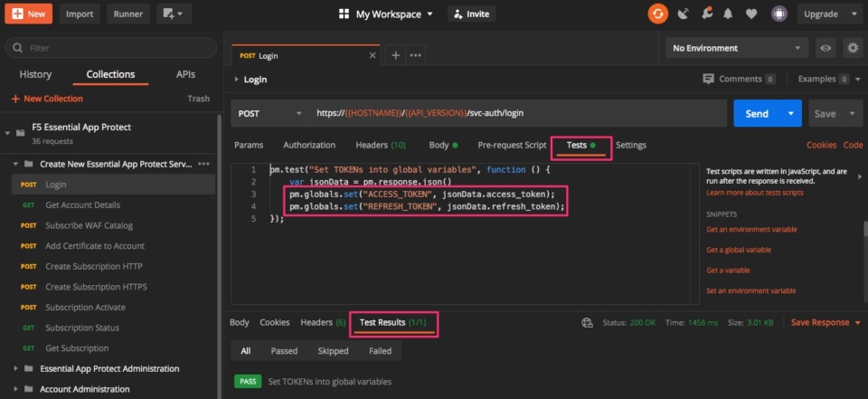Close the POST Login tab

[373, 55]
